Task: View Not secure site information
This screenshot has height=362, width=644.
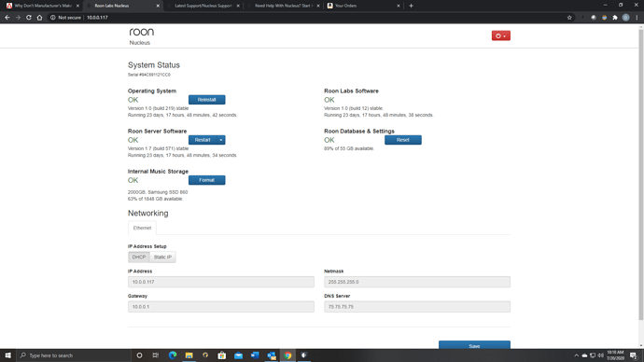Action: coord(65,18)
